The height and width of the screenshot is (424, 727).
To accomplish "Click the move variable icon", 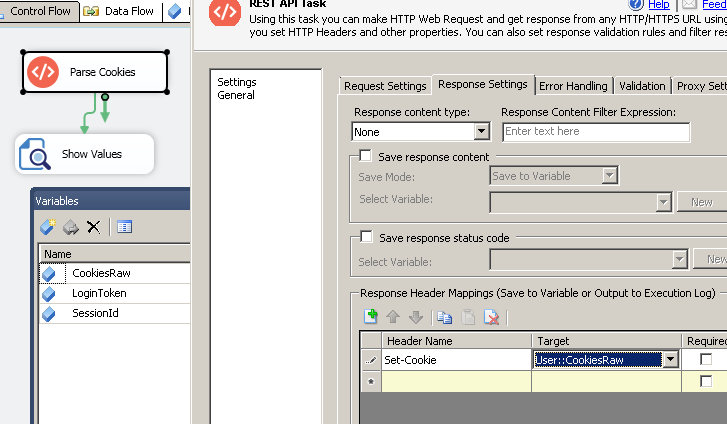I will coord(71,227).
